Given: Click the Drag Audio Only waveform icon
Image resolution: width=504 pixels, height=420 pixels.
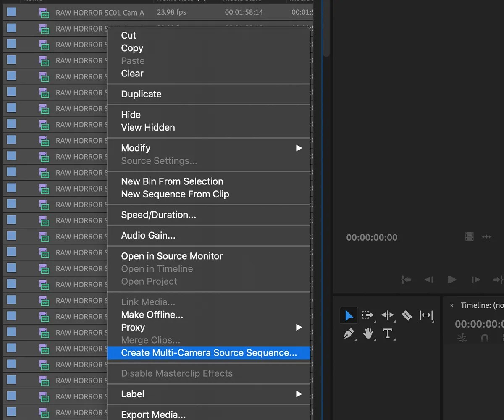Looking at the screenshot, I should (x=486, y=237).
